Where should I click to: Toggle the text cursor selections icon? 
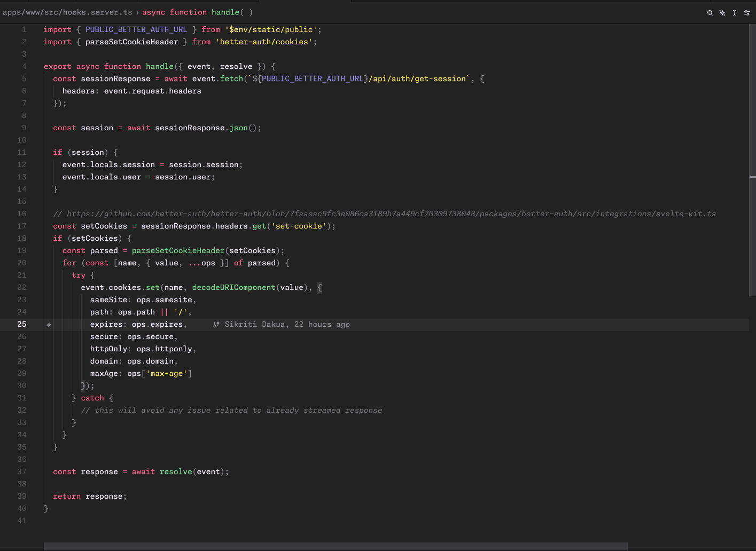[735, 13]
